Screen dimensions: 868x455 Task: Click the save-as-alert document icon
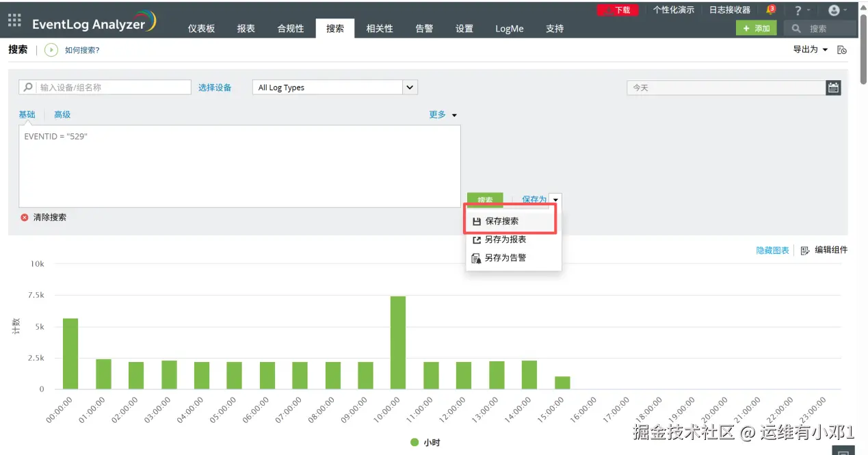[477, 259]
